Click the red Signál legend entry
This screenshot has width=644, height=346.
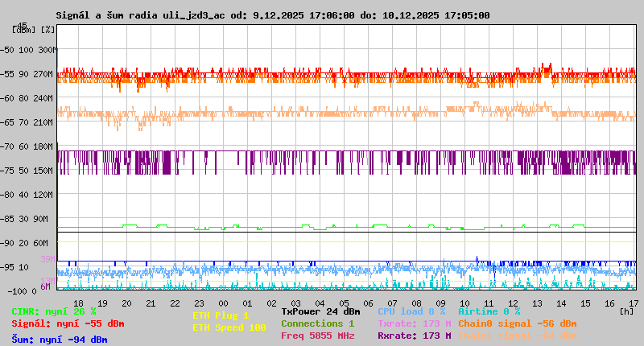tap(68, 323)
